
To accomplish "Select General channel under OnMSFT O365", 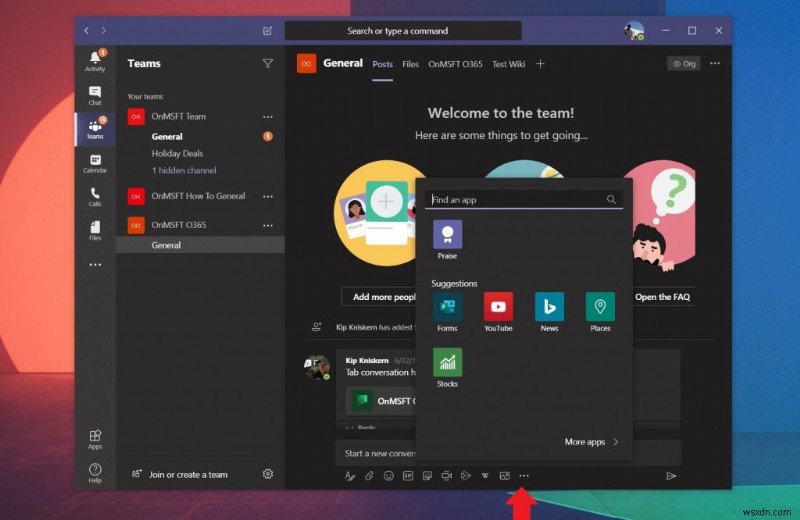I will coord(200,245).
